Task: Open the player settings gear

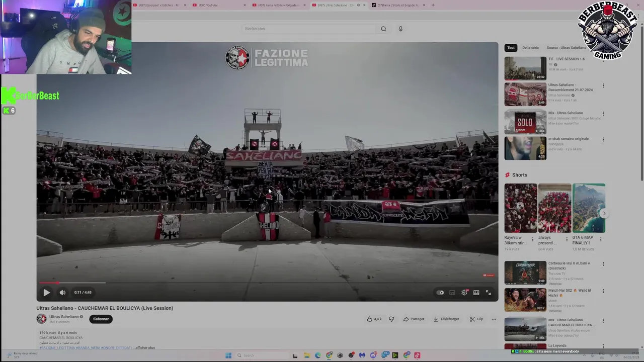Action: [464, 293]
